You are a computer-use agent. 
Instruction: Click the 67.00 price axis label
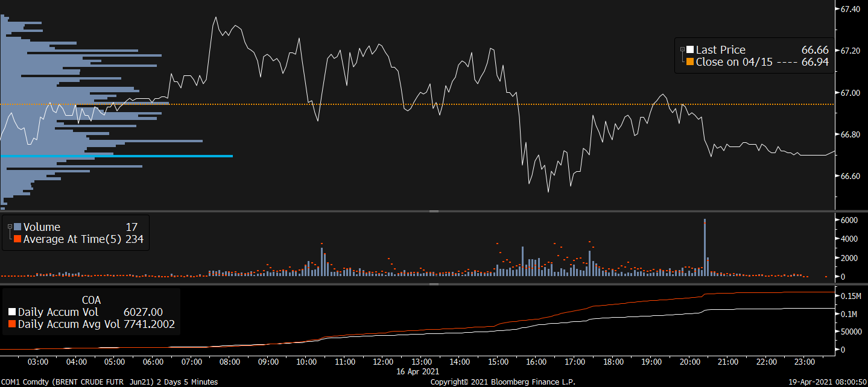coord(849,93)
